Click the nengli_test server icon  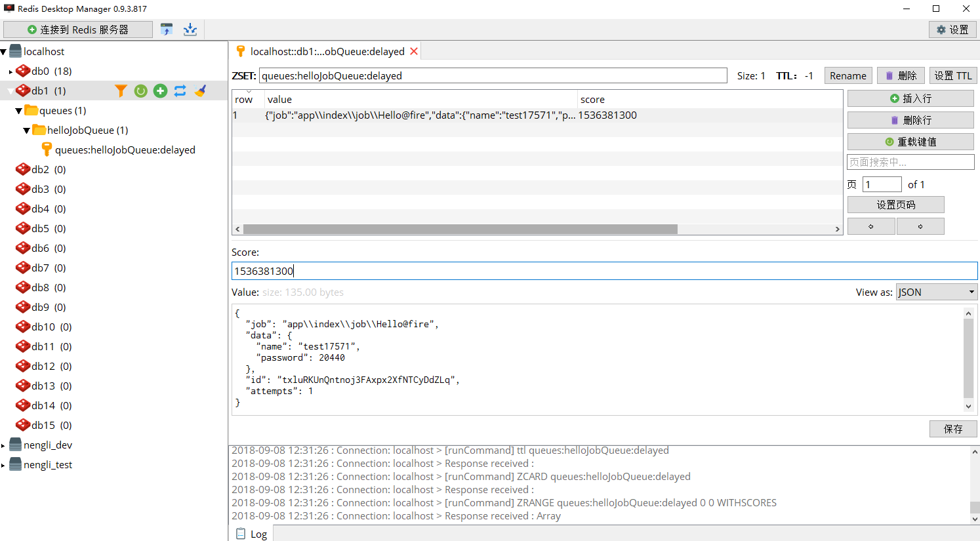(x=15, y=464)
